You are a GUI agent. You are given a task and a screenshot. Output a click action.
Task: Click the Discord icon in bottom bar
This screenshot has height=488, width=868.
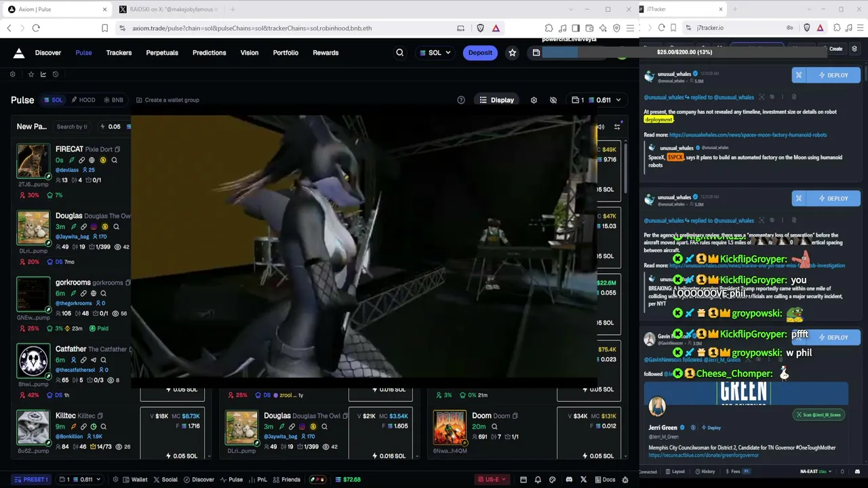pos(569,480)
